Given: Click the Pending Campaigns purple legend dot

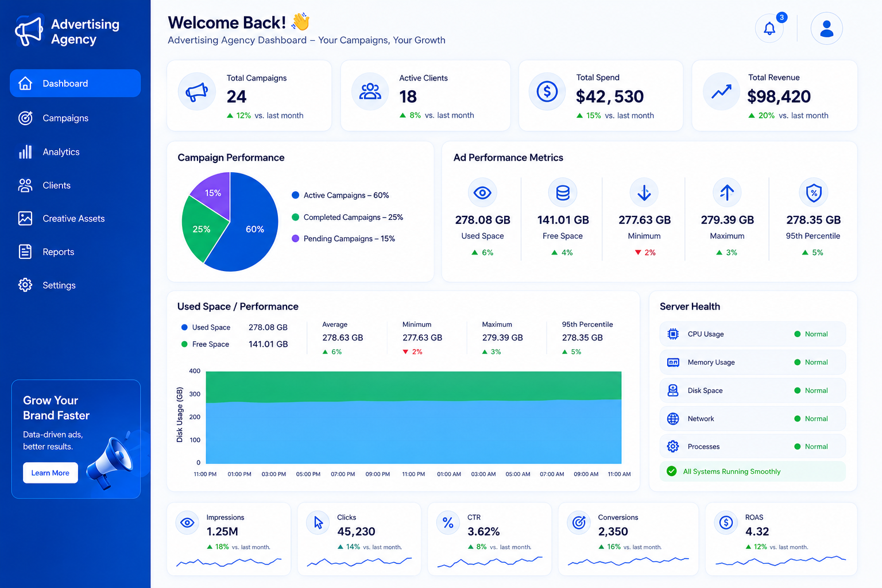Looking at the screenshot, I should tap(295, 238).
